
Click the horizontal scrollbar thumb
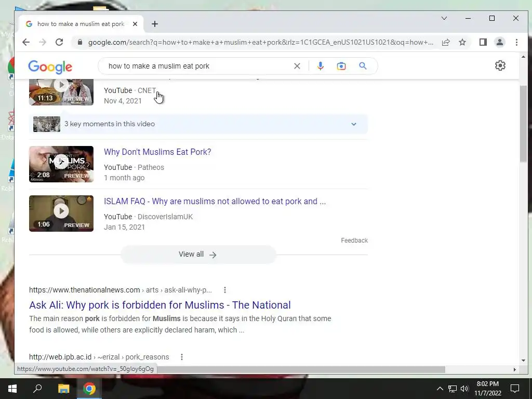click(x=301, y=369)
